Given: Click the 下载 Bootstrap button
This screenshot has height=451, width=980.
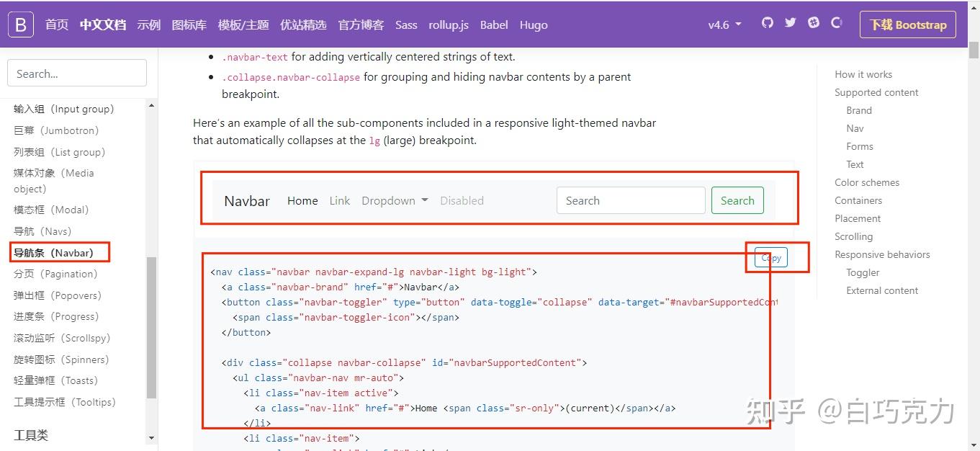Looking at the screenshot, I should [x=907, y=24].
